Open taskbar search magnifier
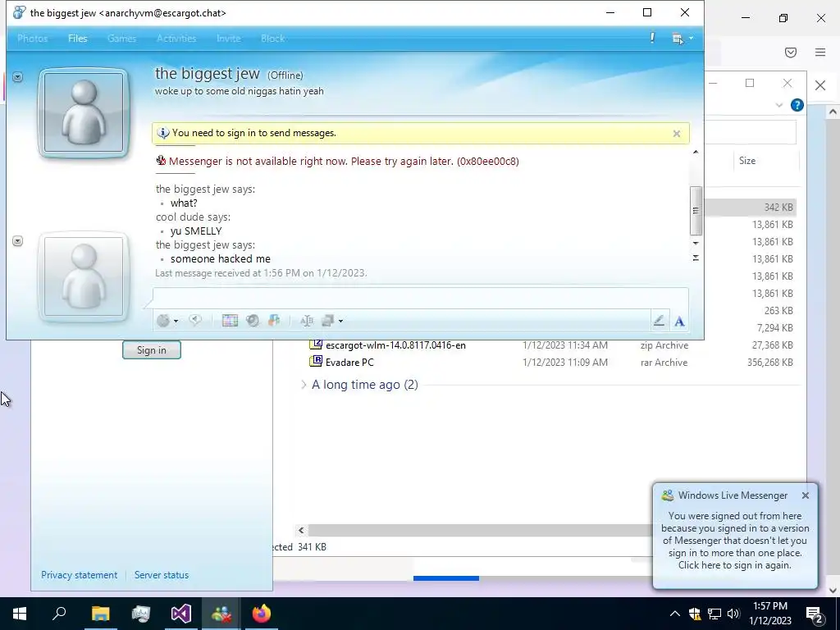 coord(59,614)
